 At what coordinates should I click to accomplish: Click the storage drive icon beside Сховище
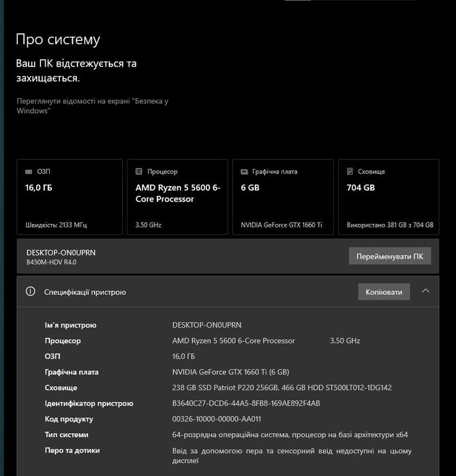(x=350, y=172)
